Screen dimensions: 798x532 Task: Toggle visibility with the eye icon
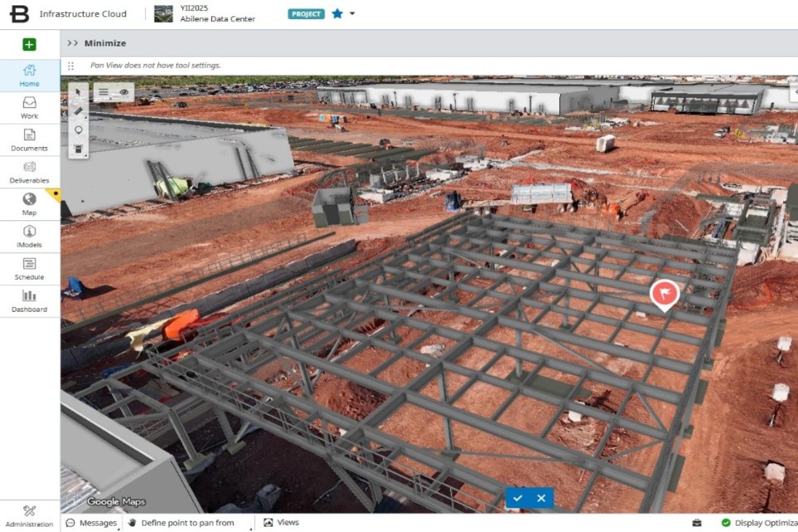(x=124, y=93)
